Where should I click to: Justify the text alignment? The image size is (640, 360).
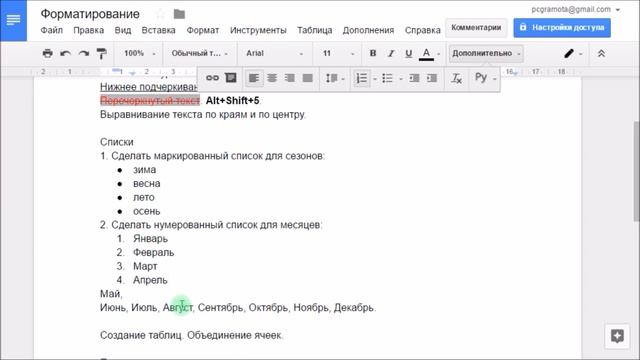(x=308, y=78)
